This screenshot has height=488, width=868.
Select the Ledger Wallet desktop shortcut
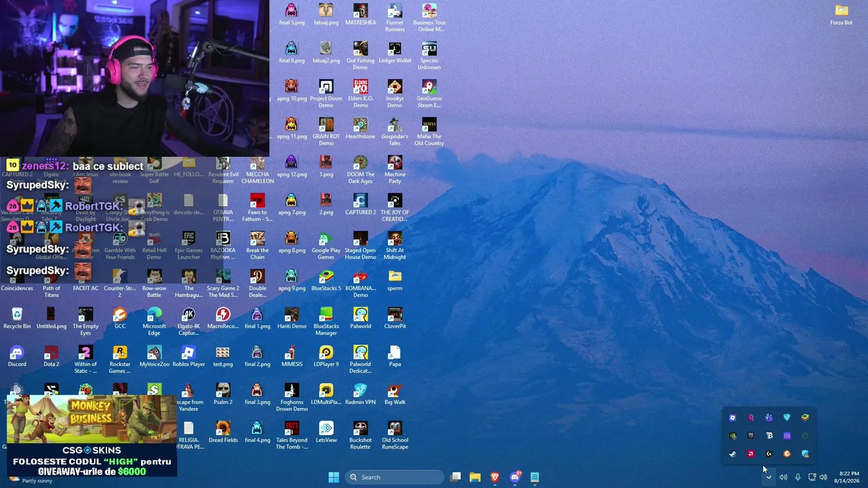(x=395, y=53)
